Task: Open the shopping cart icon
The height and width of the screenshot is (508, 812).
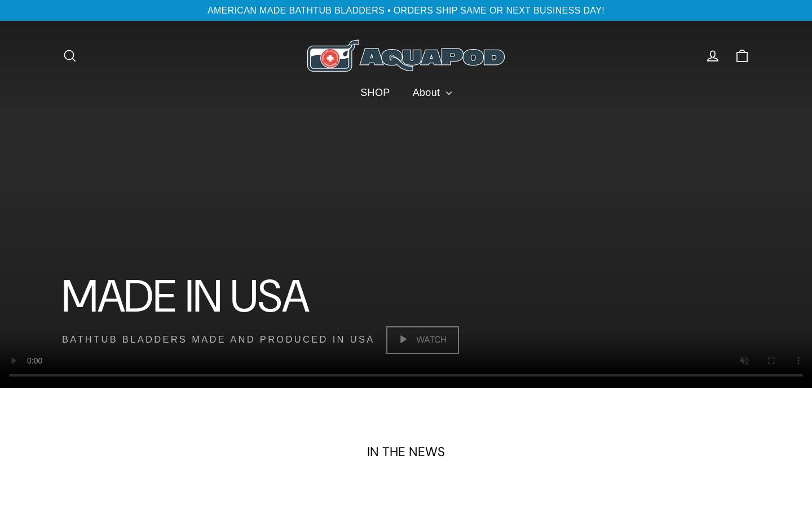Action: click(742, 56)
